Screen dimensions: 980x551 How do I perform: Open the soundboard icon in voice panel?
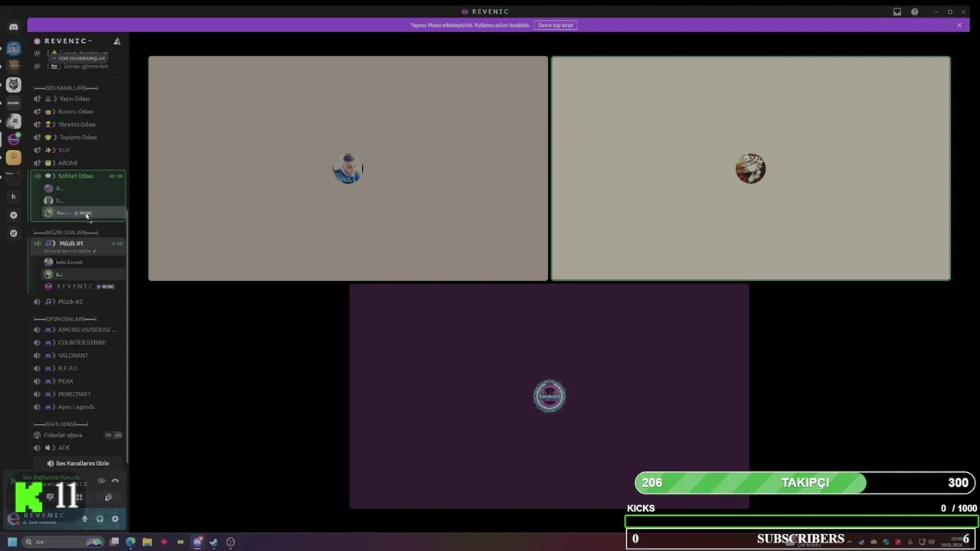tap(108, 497)
